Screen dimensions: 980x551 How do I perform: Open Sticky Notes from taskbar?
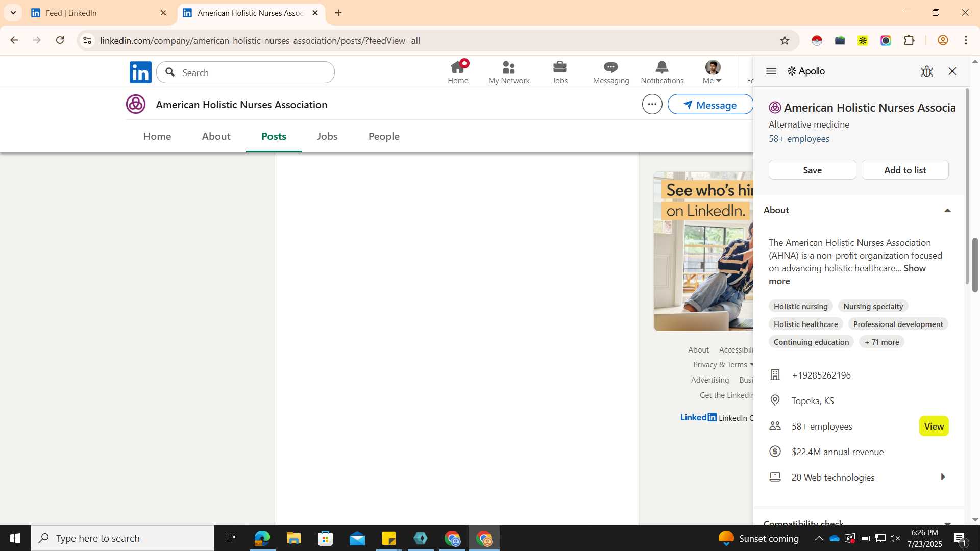coord(388,538)
